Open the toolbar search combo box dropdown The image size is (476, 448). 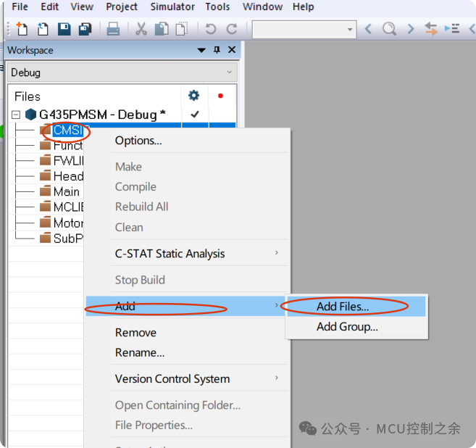click(350, 30)
